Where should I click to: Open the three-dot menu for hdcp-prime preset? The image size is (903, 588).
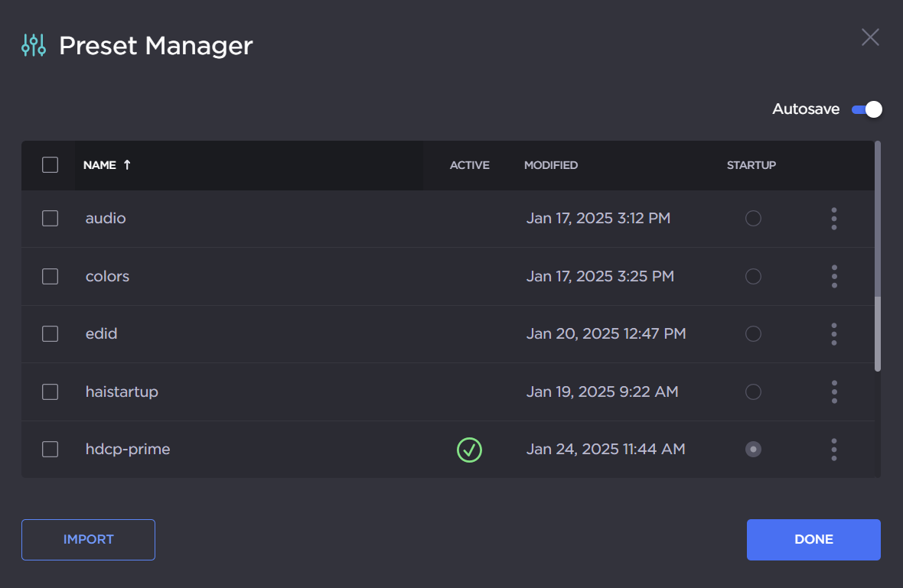click(833, 450)
